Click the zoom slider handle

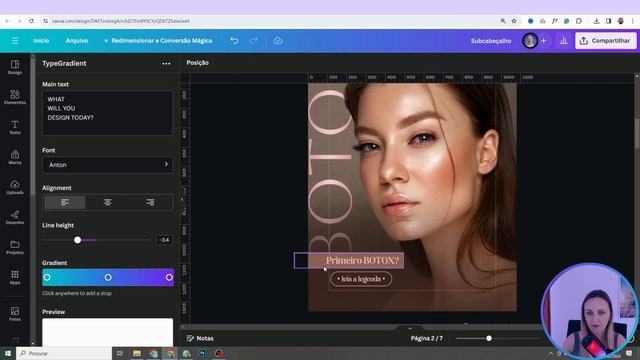(489, 338)
